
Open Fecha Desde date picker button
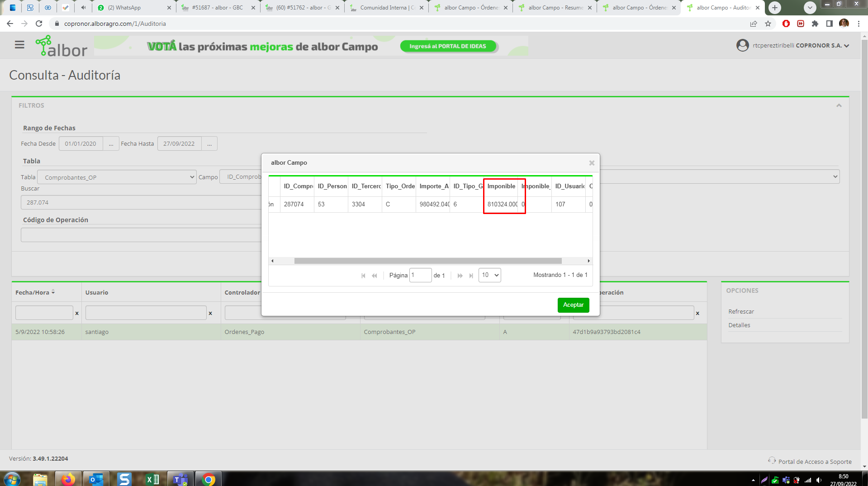(x=111, y=143)
